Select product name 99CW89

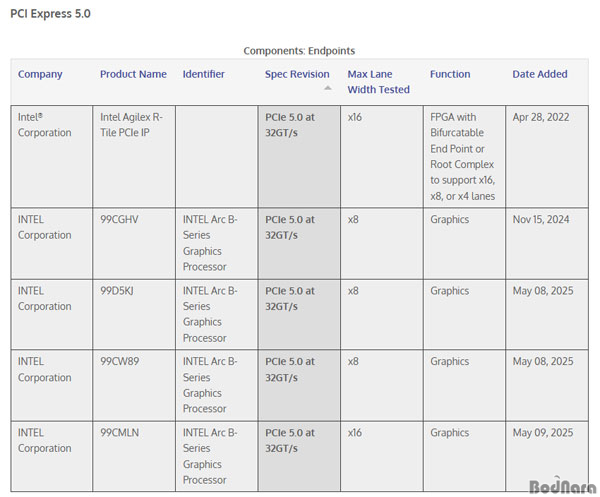pyautogui.click(x=119, y=362)
